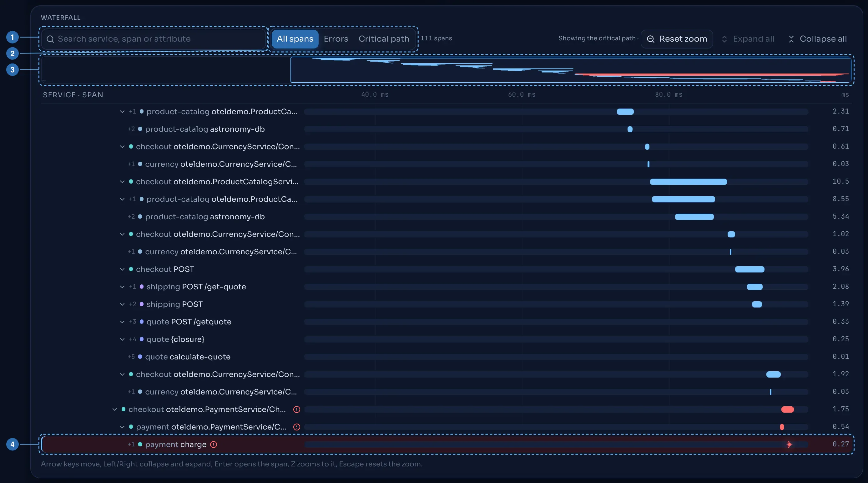
Task: Click the Expand all button
Action: [748, 39]
